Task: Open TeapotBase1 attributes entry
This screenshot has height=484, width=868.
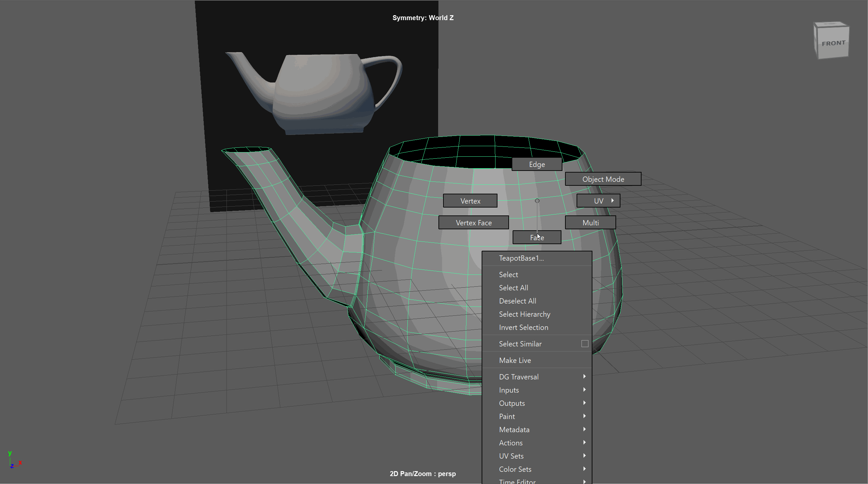Action: click(x=521, y=258)
